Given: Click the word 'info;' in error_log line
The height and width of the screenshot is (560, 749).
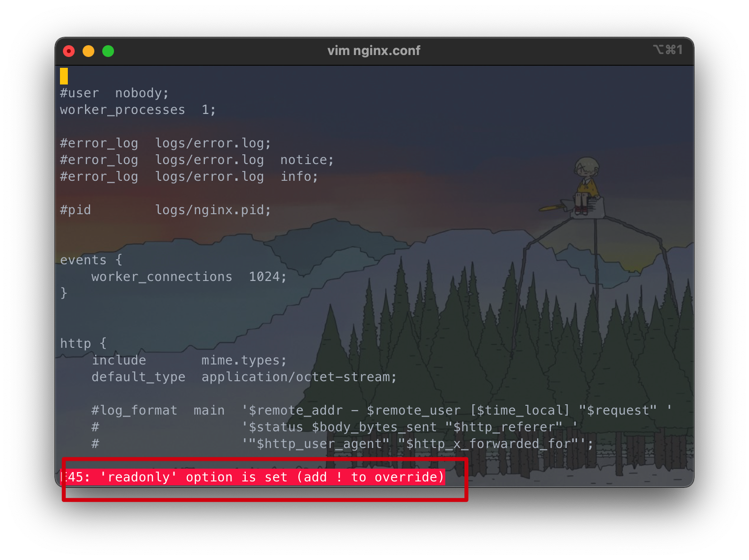Looking at the screenshot, I should pyautogui.click(x=299, y=176).
